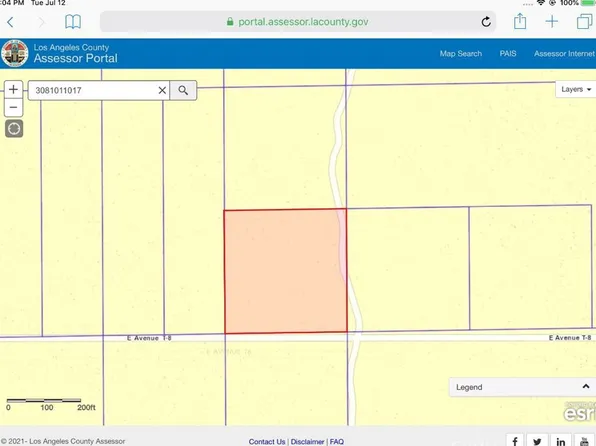The image size is (596, 446).
Task: Open the Disclaimer link
Action: tap(307, 441)
